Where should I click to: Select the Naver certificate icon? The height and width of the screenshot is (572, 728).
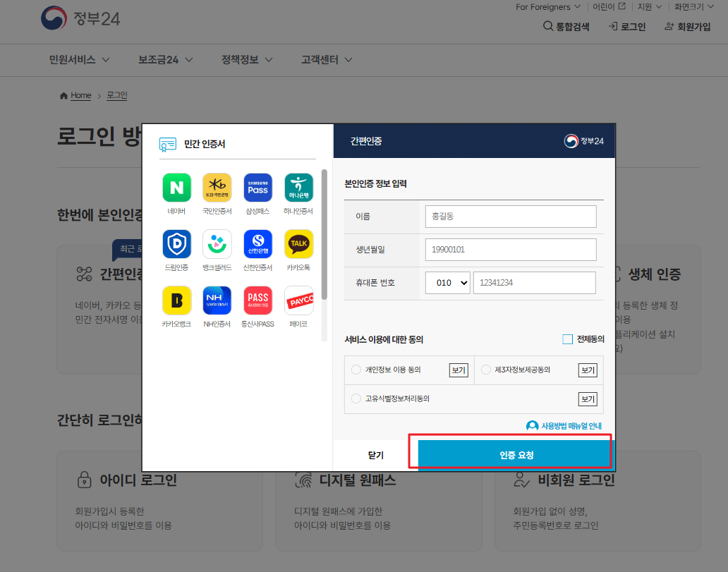(x=176, y=187)
